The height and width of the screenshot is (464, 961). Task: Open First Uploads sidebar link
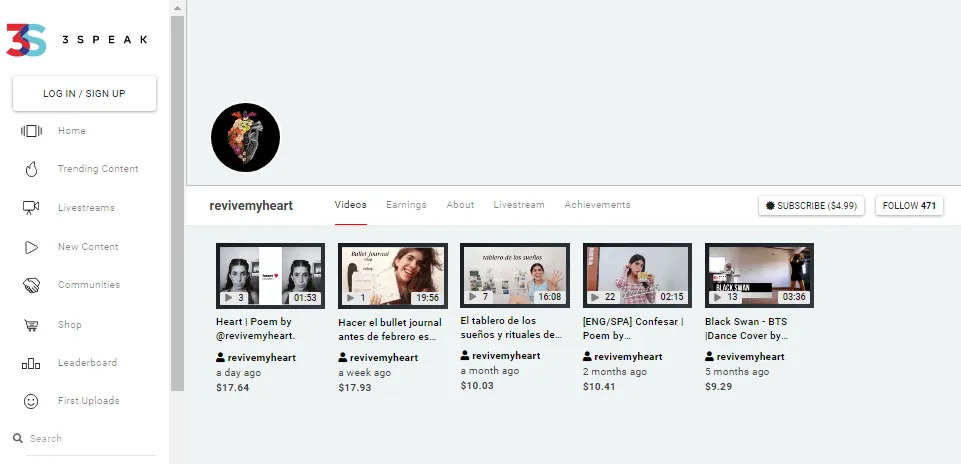(x=89, y=400)
